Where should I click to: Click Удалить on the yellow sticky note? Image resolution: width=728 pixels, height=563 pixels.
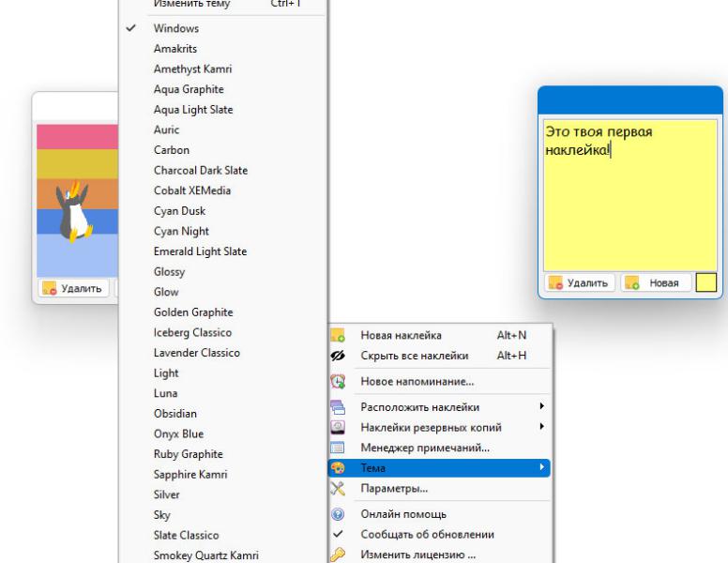click(x=580, y=282)
